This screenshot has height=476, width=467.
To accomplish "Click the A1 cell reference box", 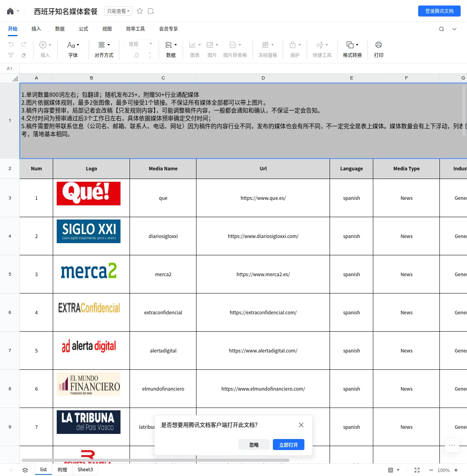I will (9, 68).
